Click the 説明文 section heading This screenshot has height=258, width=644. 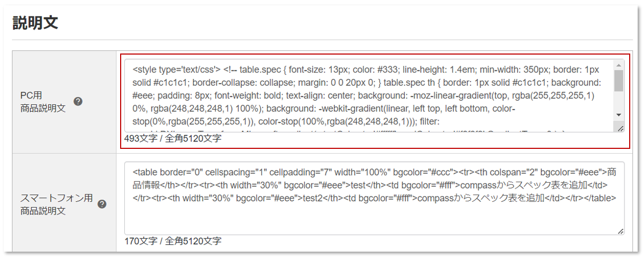tap(35, 23)
